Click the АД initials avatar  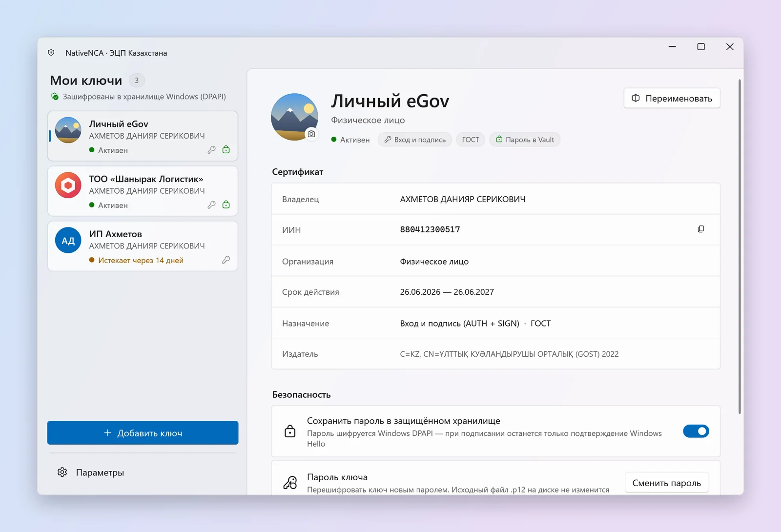coord(68,240)
